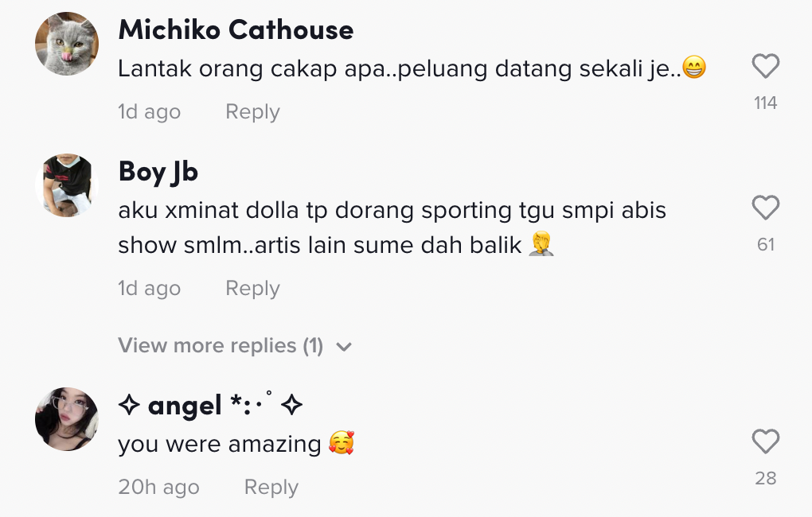812x517 pixels.
Task: Tap the heart on Boy Jb's comment
Action: (765, 208)
